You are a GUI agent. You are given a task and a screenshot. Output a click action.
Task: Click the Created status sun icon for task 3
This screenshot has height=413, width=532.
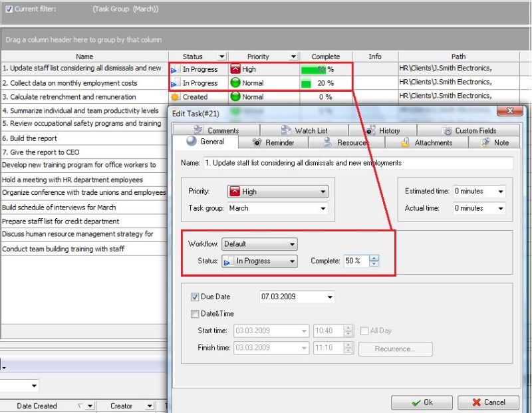click(x=176, y=97)
